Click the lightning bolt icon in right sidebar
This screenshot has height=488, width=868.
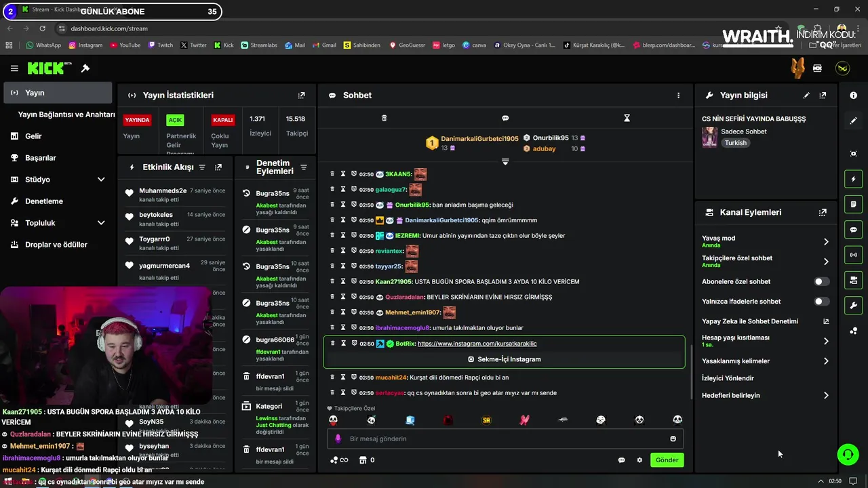point(853,179)
